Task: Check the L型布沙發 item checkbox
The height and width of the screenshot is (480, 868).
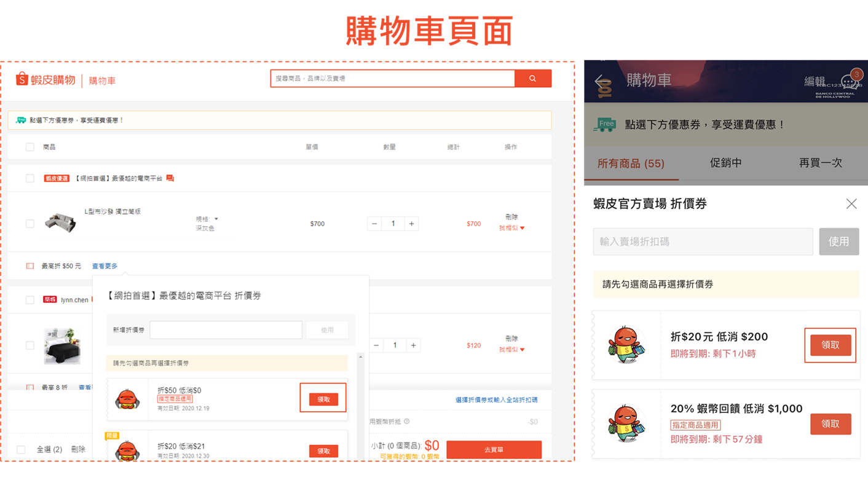Action: [x=30, y=224]
